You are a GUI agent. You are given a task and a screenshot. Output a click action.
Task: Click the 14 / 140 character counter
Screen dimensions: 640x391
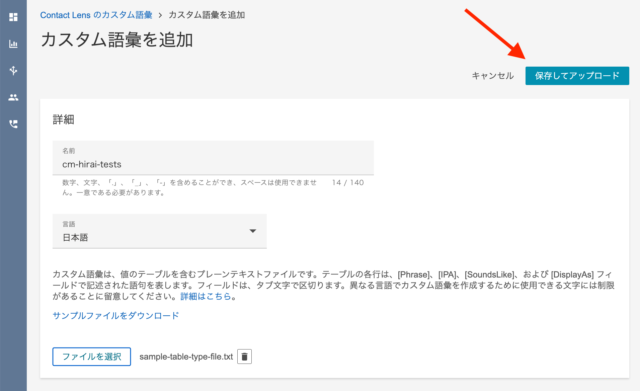click(348, 182)
